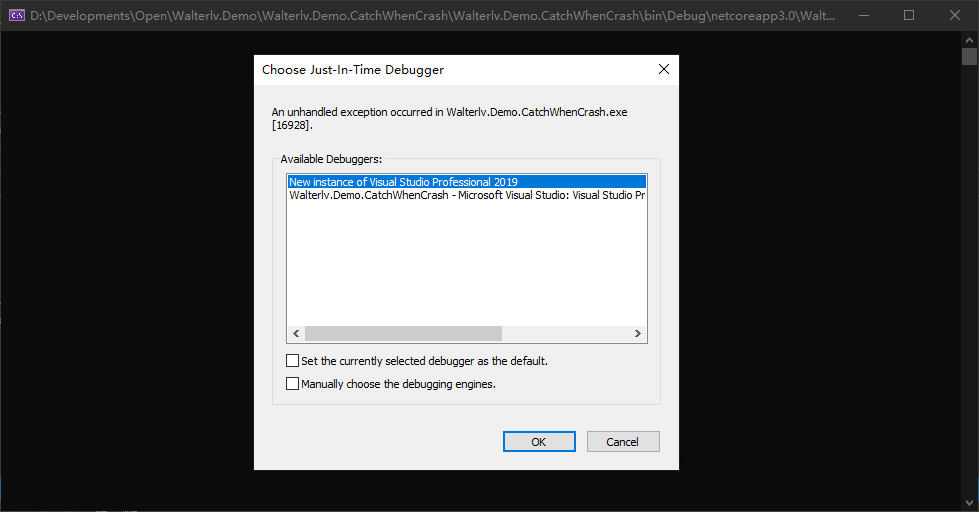Click scrollbar track right of horizontal thumb
979x512 pixels.
click(x=565, y=334)
